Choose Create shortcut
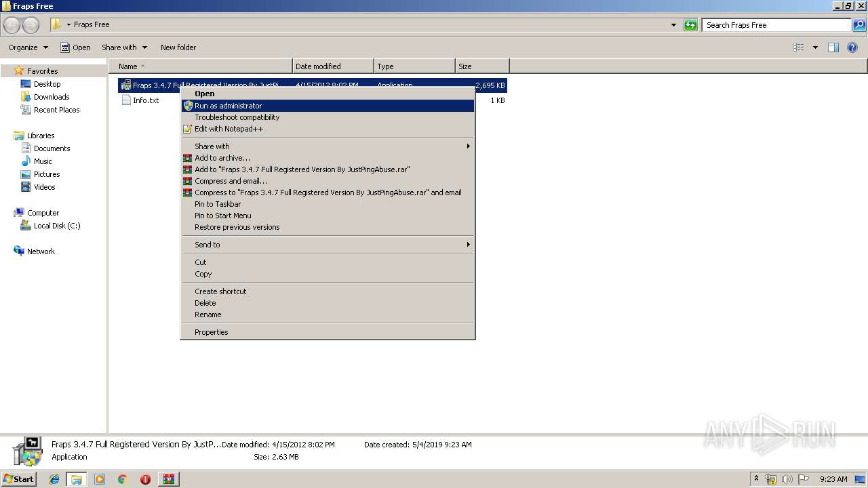 (x=328, y=291)
